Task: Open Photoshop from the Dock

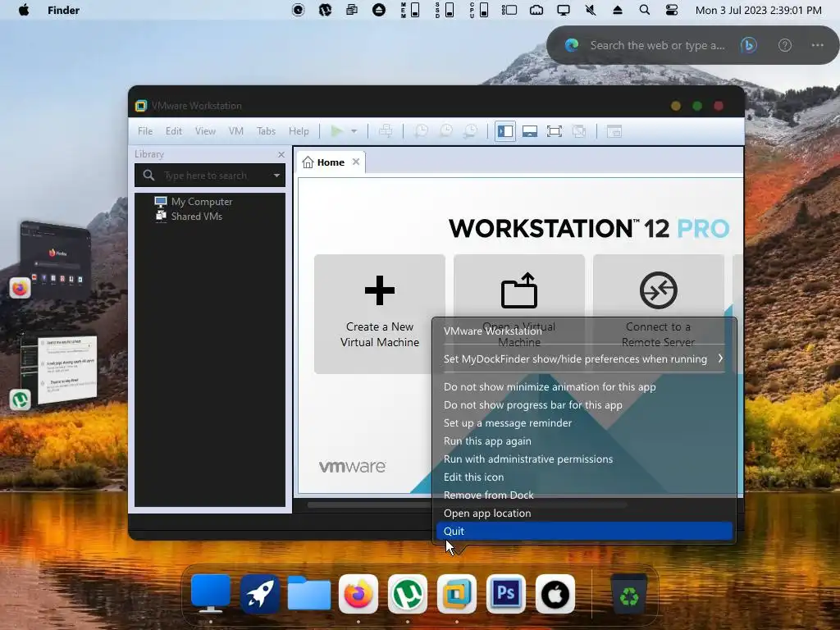Action: coord(506,594)
